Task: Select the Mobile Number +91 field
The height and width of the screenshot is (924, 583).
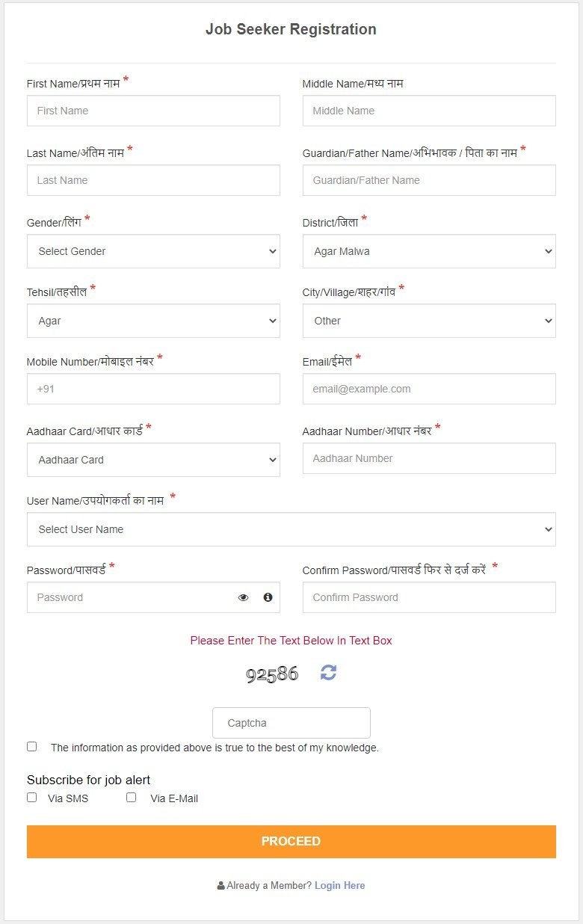Action: click(153, 389)
